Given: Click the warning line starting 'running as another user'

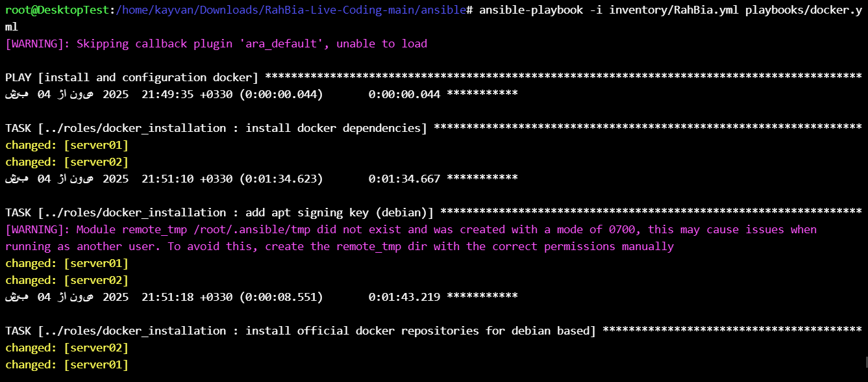Looking at the screenshot, I should 340,246.
